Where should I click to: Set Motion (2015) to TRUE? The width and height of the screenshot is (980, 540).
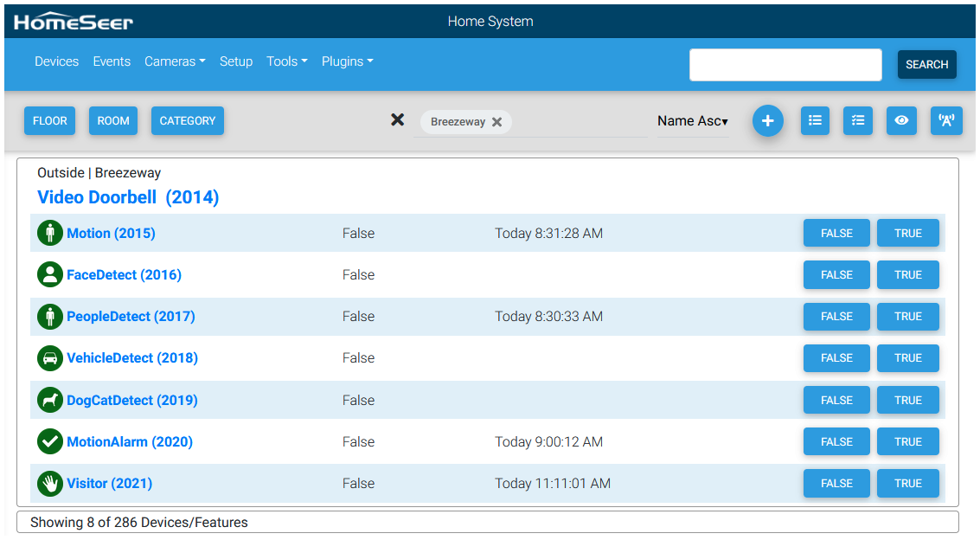pos(907,233)
